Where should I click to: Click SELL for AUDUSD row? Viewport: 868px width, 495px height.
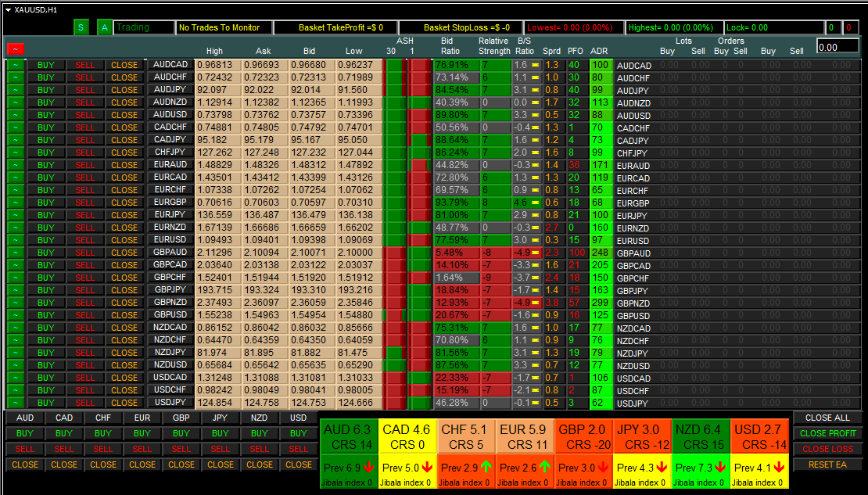[x=84, y=115]
